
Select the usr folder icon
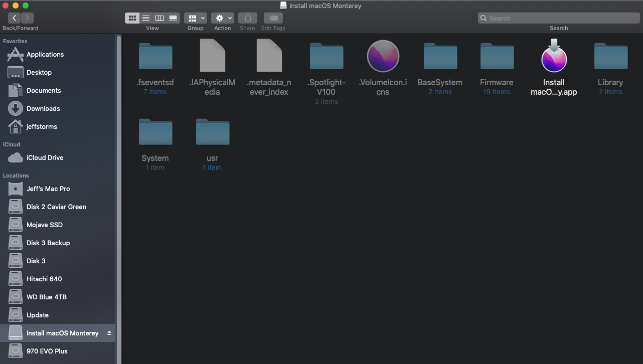tap(212, 132)
